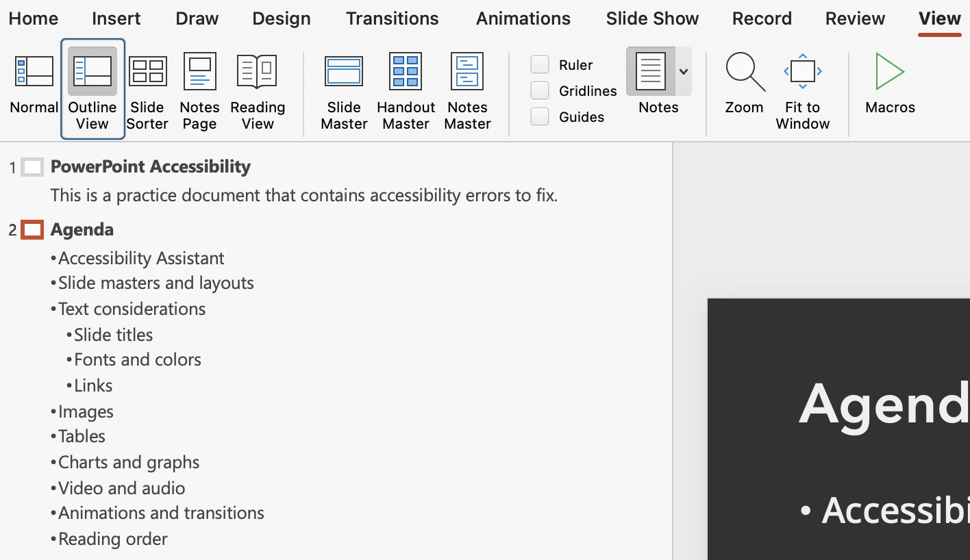Click the Reading order bullet
The height and width of the screenshot is (560, 970).
pos(113,539)
